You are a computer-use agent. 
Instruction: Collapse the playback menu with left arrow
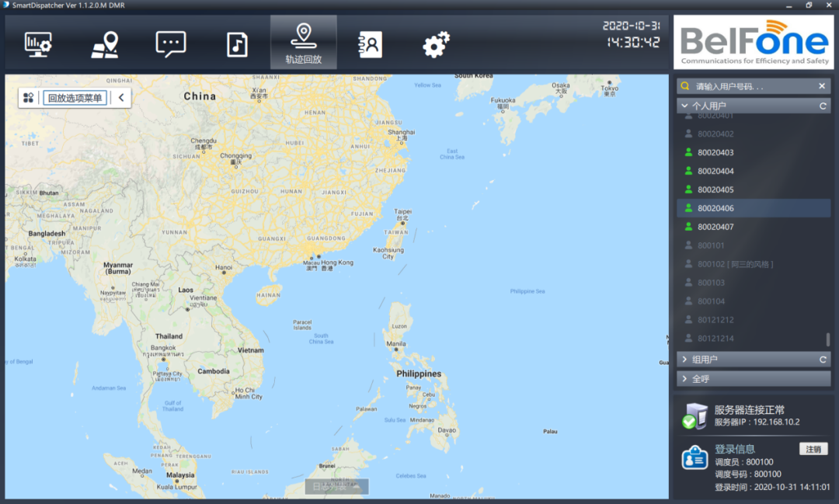[121, 97]
